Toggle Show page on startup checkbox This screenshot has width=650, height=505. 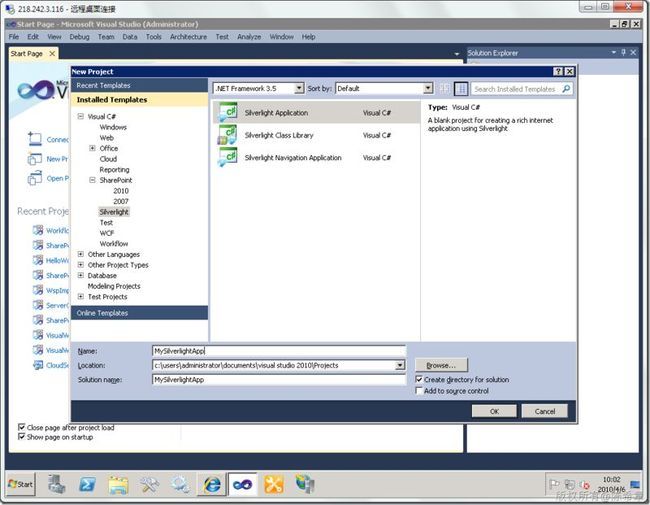[x=22, y=437]
